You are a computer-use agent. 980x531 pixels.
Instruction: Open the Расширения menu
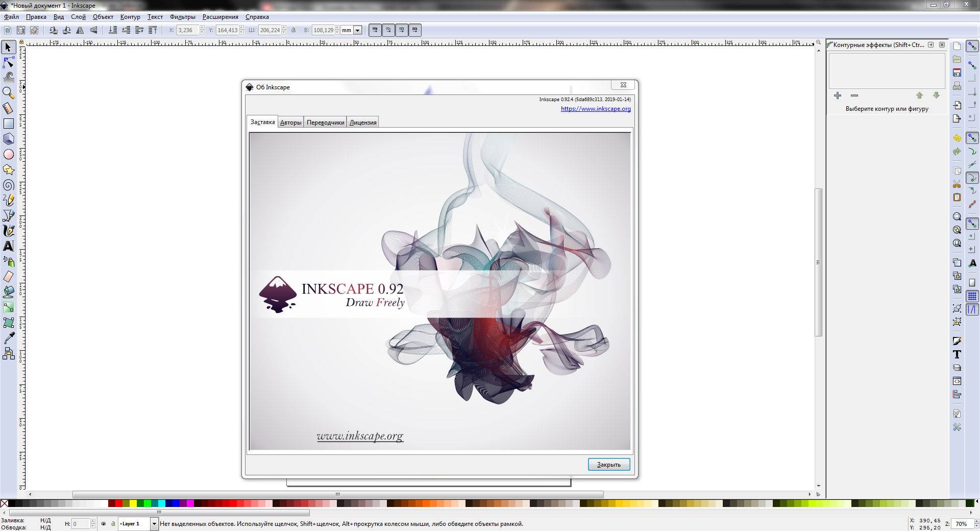tap(220, 17)
